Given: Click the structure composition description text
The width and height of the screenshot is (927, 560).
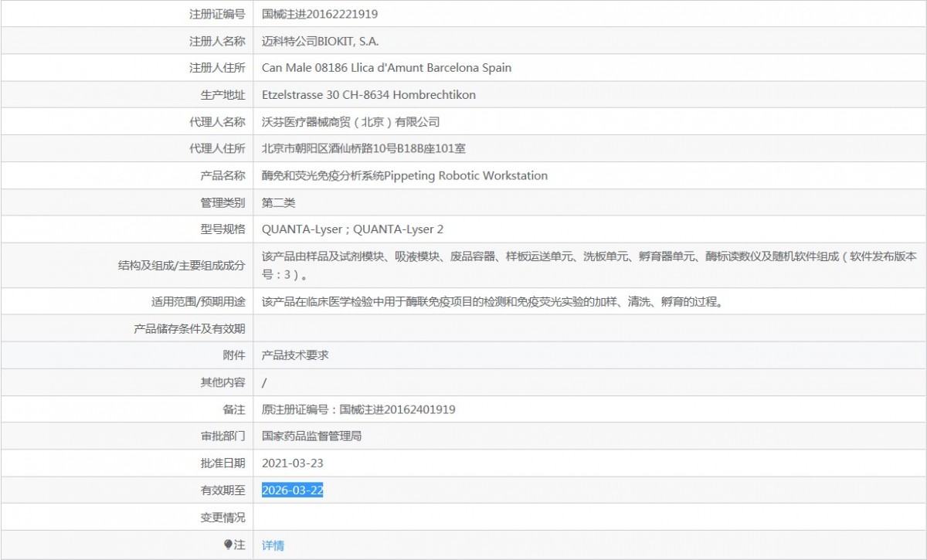Looking at the screenshot, I should tap(589, 265).
